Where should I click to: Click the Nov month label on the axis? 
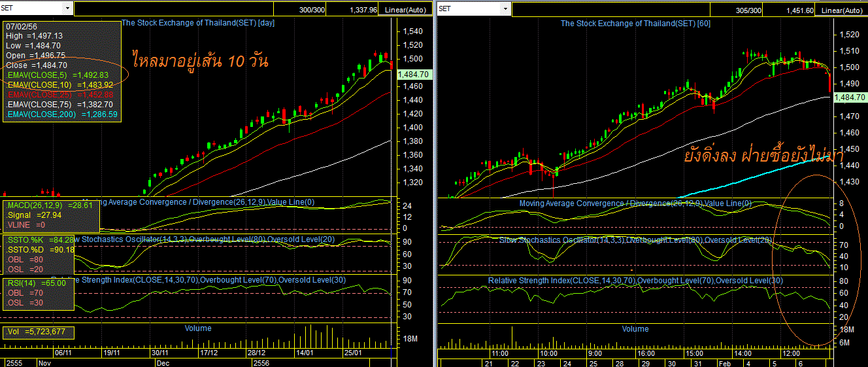[x=44, y=362]
